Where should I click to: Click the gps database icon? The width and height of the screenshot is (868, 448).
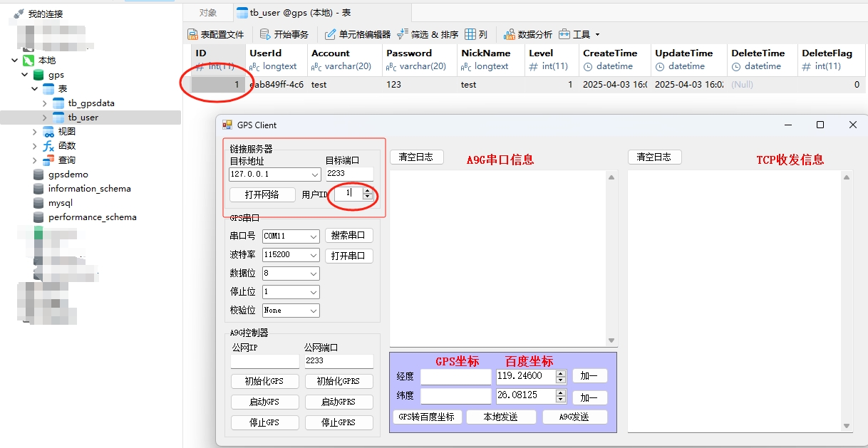point(38,75)
